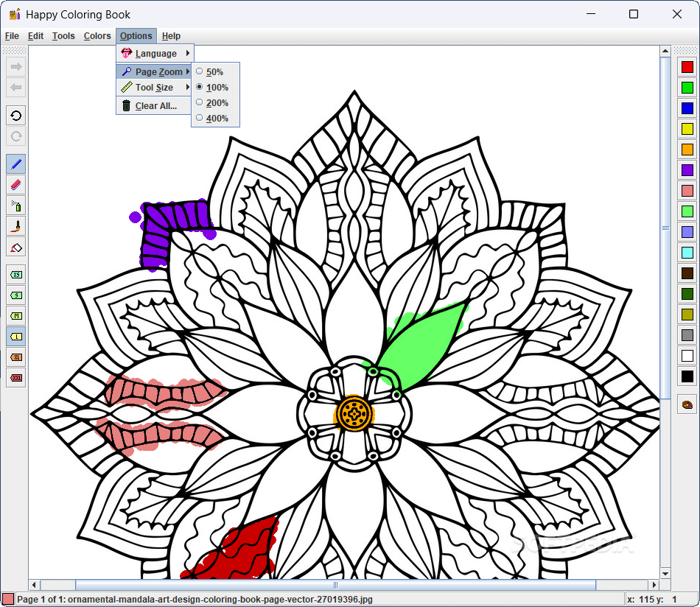The width and height of the screenshot is (700, 607).
Task: Pick the dark green color swatch
Action: [x=687, y=294]
